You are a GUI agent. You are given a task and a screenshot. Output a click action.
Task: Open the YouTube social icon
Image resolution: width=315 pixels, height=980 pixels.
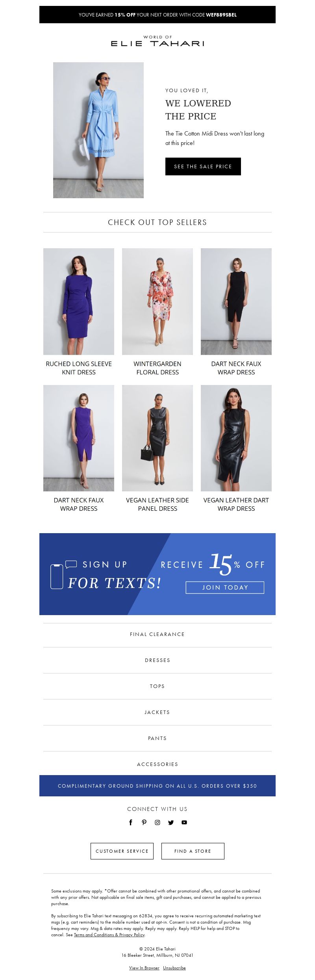(x=184, y=822)
